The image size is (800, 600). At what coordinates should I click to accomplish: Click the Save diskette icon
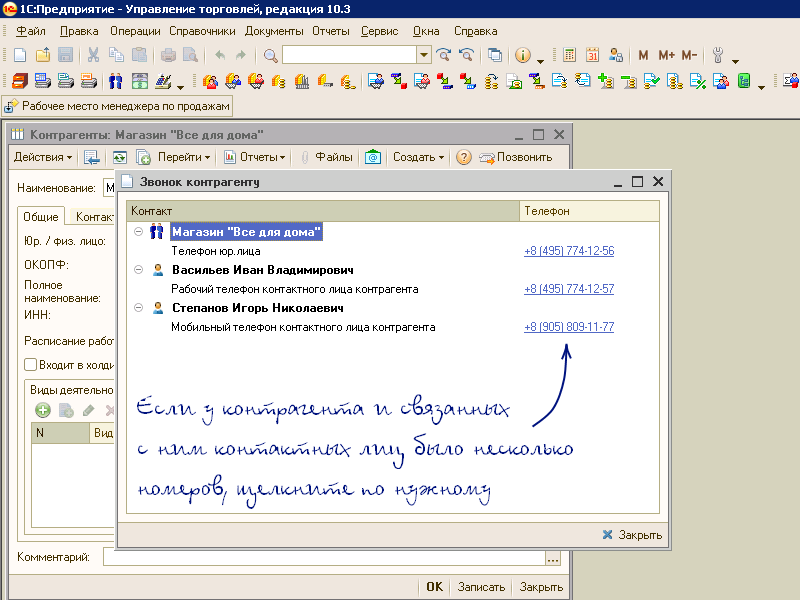point(65,55)
